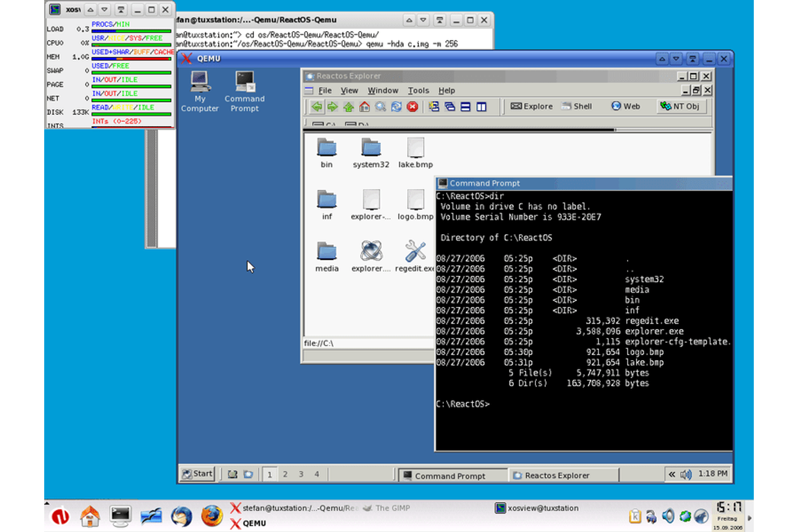
Task: Open the Web view icon
Action: coord(625,106)
